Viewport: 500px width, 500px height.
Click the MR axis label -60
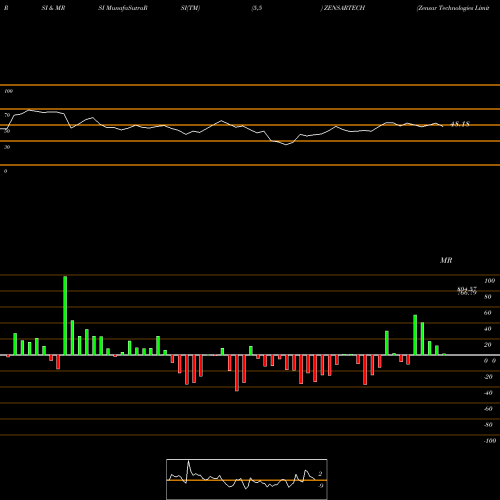pyautogui.click(x=488, y=409)
